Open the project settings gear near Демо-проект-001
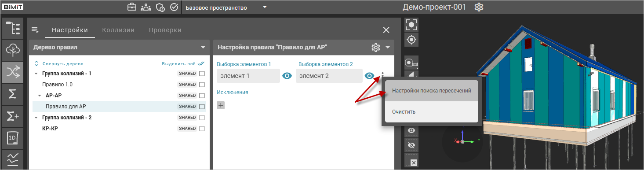Viewport: 644px width, 170px height. click(479, 7)
